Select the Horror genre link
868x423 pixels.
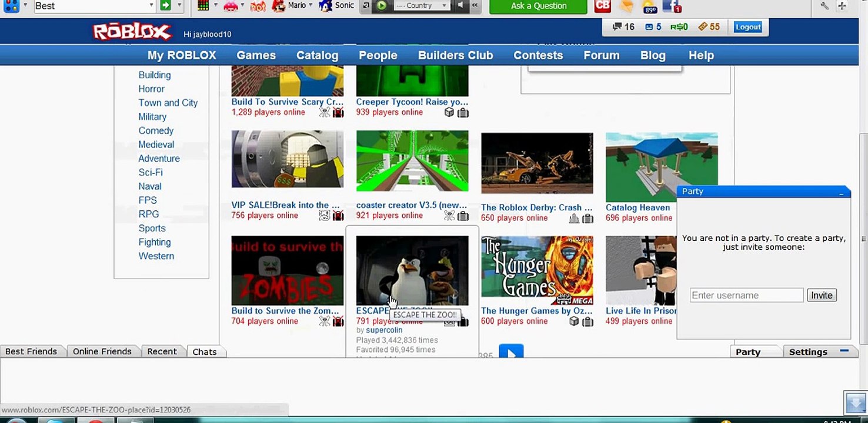point(151,89)
